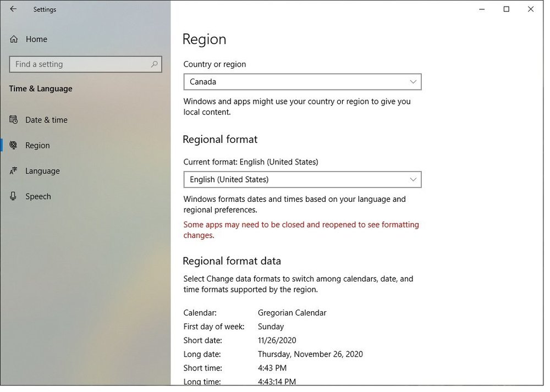Viewport: 550px width, 392px height.
Task: Return to Settings Home
Action: [x=36, y=40]
